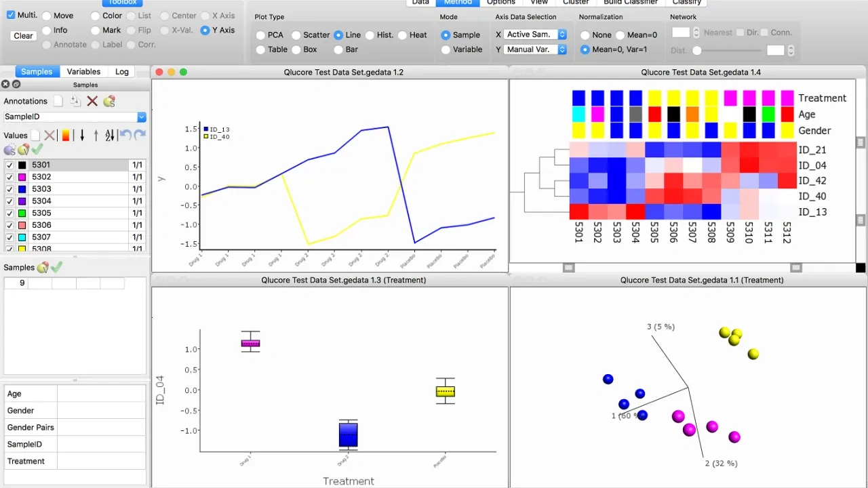This screenshot has width=868, height=488.
Task: Select the PCA plot type
Action: click(x=261, y=35)
